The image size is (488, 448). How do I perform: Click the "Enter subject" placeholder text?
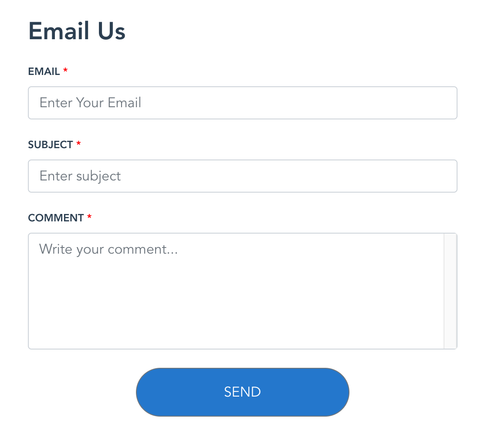point(80,176)
